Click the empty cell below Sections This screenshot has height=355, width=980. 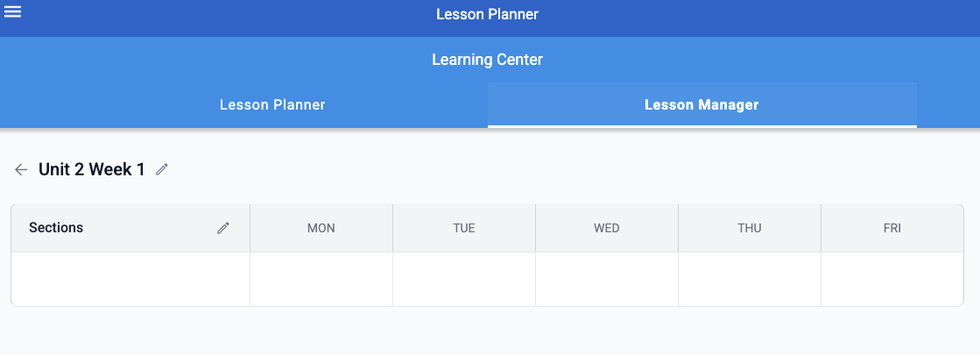click(130, 280)
